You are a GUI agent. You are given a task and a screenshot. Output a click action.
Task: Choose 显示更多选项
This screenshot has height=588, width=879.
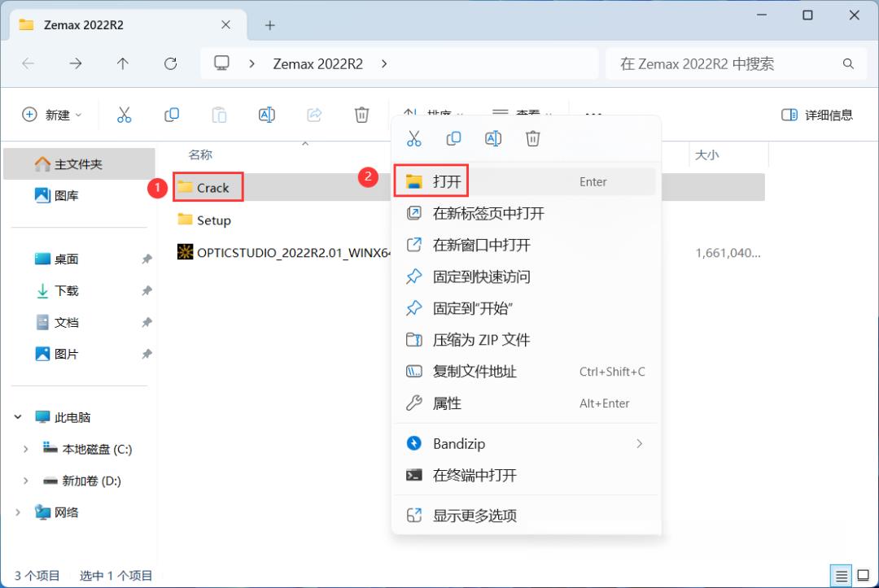(525, 515)
